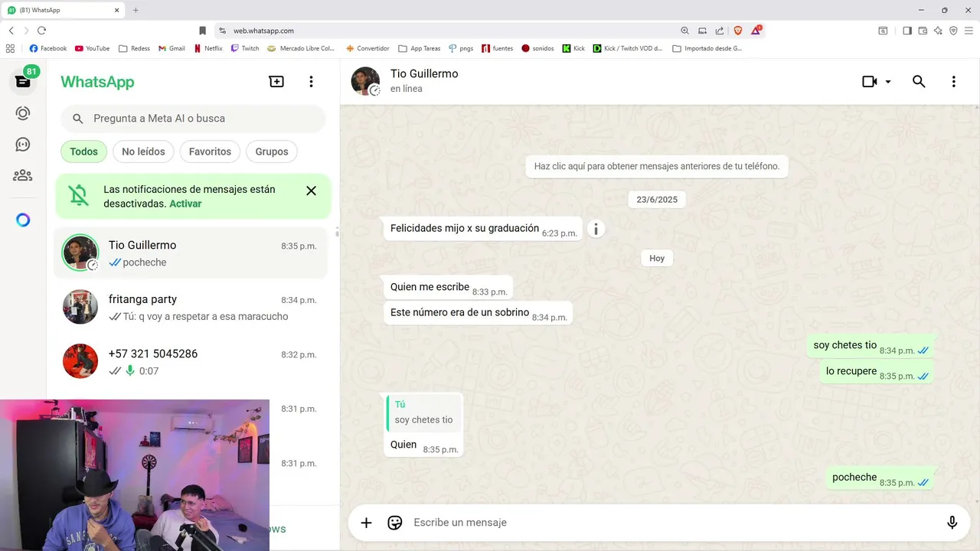Click the Tio Guillermo header name
Viewport: 980px width, 551px height.
tap(424, 73)
